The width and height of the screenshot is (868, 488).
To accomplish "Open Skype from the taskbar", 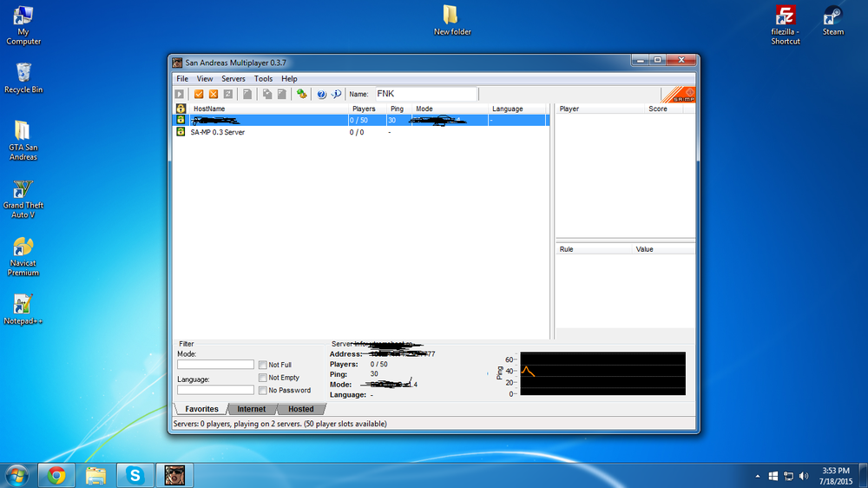I will (135, 475).
